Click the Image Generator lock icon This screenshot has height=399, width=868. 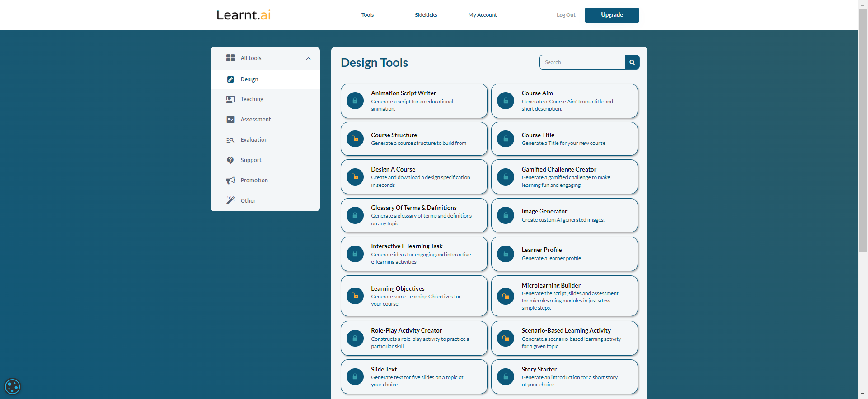coord(506,216)
